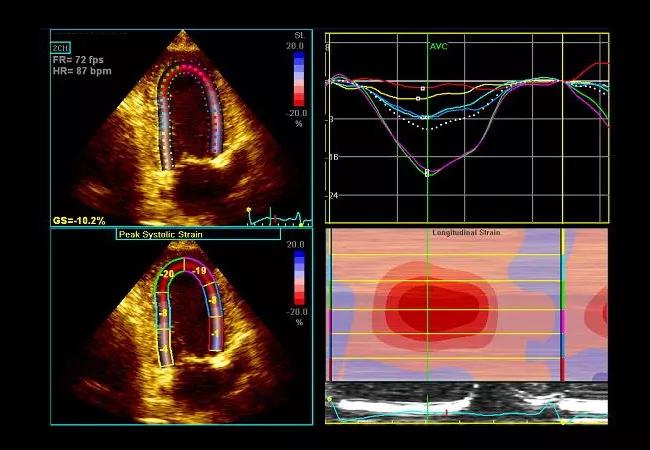Click the AVC marker label

point(440,47)
